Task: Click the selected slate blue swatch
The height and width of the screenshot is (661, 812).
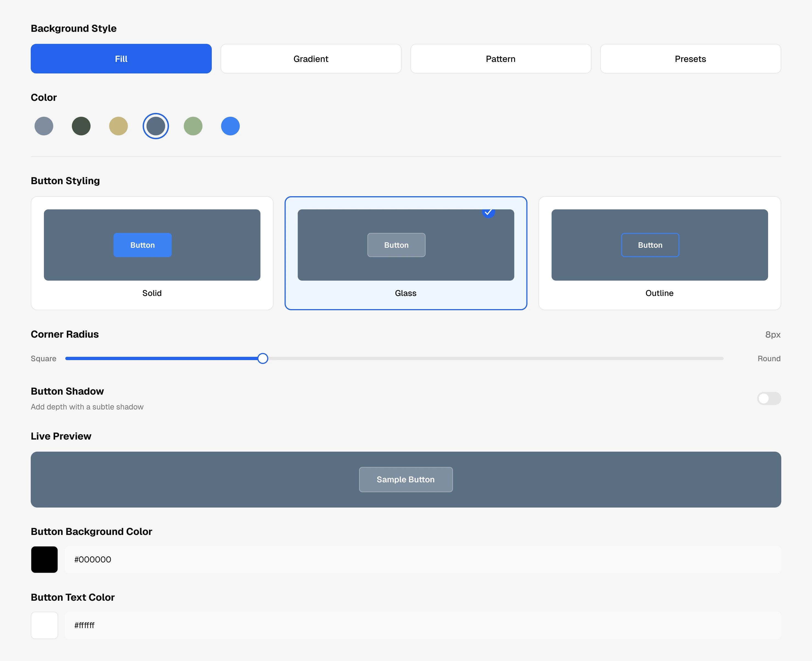Action: [156, 126]
